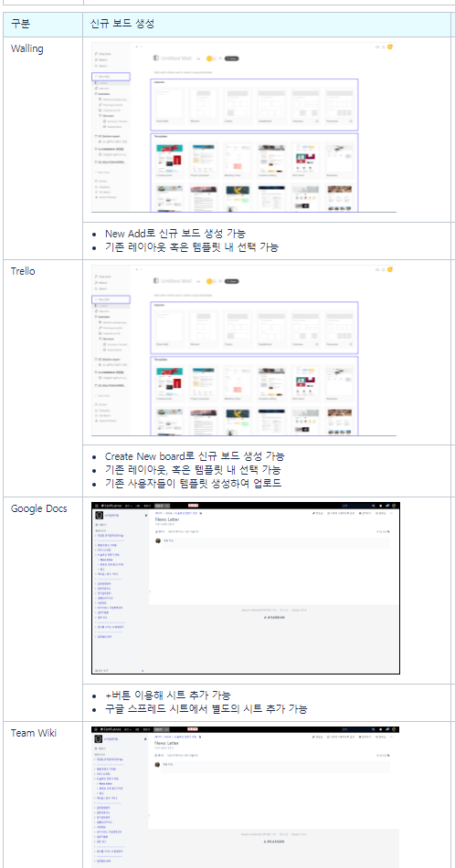The height and width of the screenshot is (868, 455).
Task: Click 'News Letter' title in Google Docs row screenshot
Action: (166, 520)
